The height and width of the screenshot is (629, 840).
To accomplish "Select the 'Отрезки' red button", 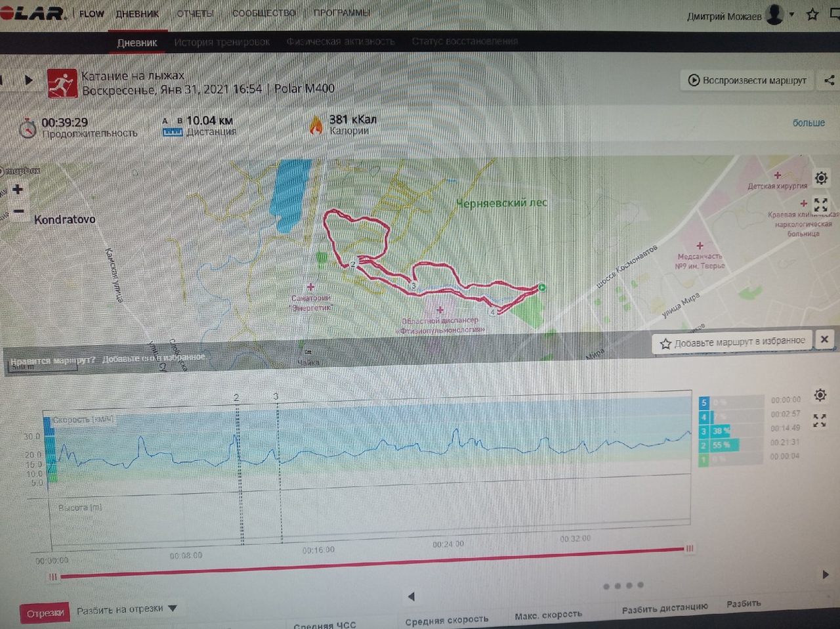I will coord(45,613).
